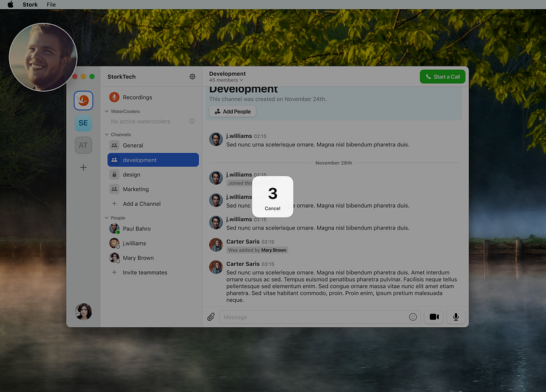Click Mary Brown's avatar in People
The height and width of the screenshot is (392, 546).
tap(114, 258)
